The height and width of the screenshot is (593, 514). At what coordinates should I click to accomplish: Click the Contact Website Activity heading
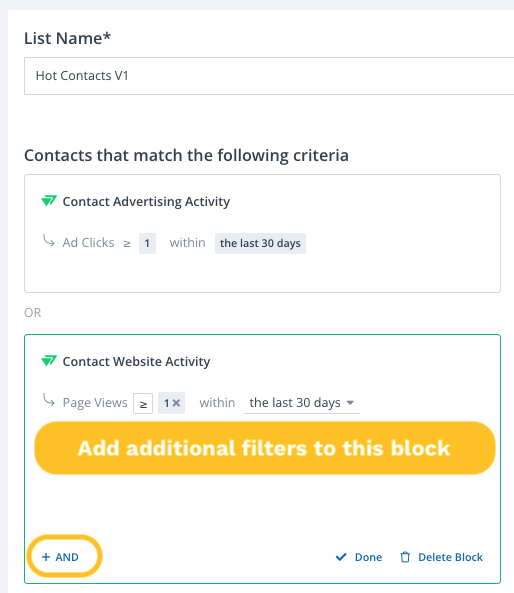[136, 362]
